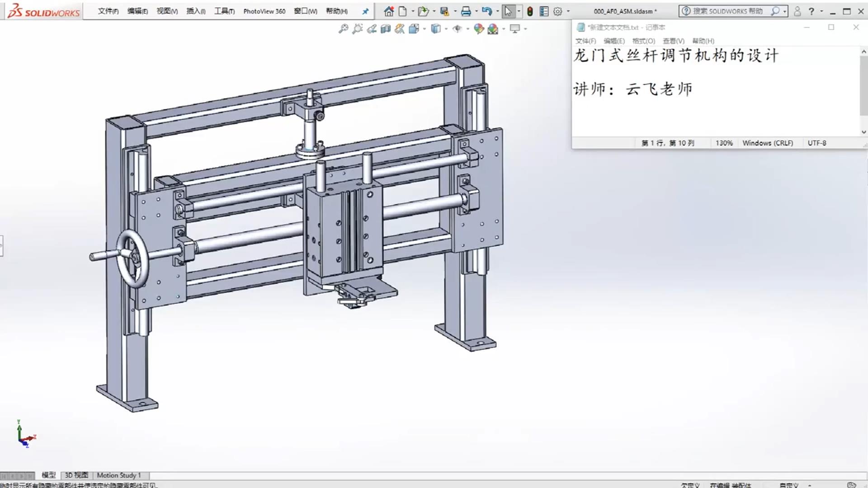The width and height of the screenshot is (868, 488).
Task: Click the SolidWorks logo
Action: pos(44,11)
